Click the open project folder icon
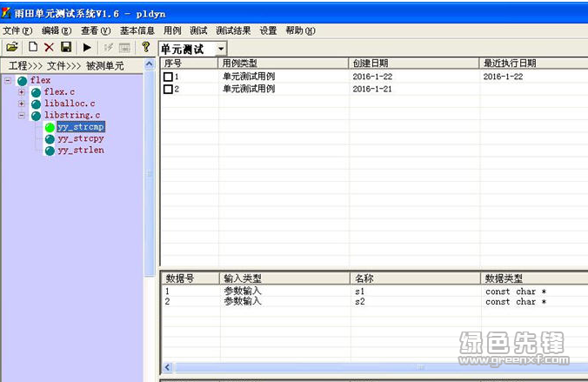 tap(12, 47)
